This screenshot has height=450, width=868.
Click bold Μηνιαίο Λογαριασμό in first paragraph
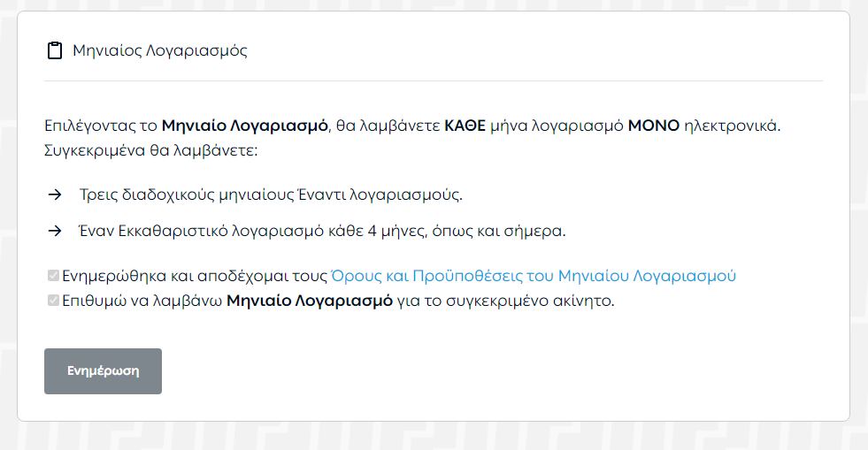[245, 126]
